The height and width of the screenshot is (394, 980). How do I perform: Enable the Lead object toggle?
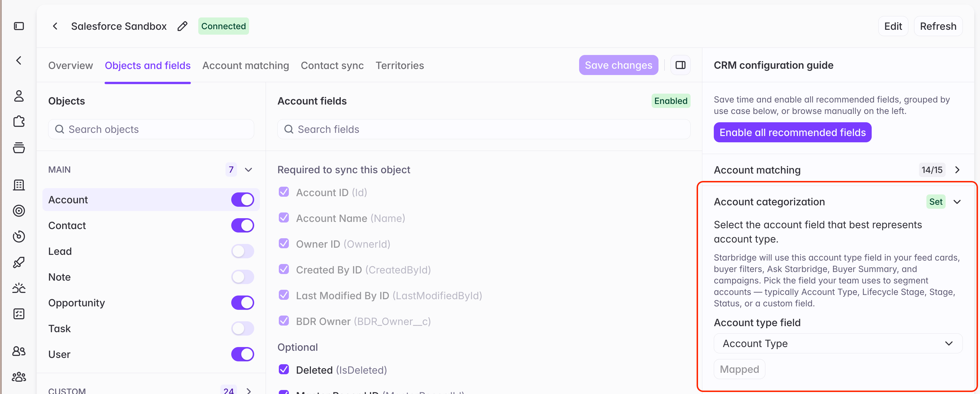tap(242, 251)
